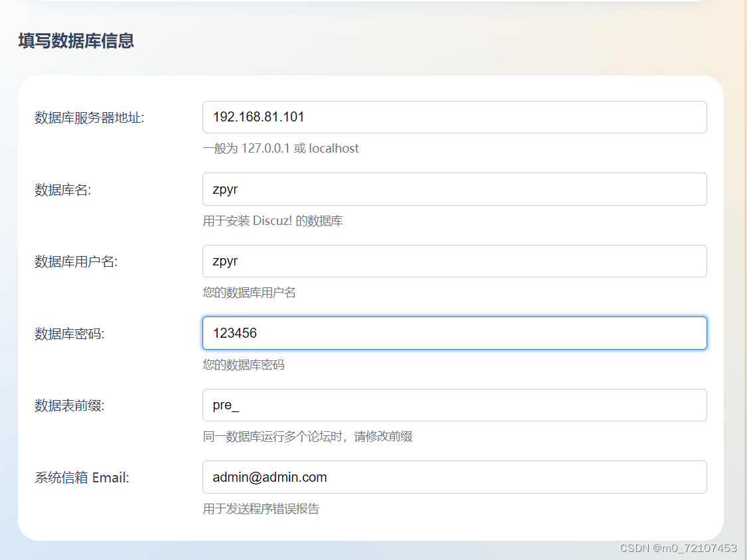Click the hint text 您的数据库用户名

[x=249, y=293]
